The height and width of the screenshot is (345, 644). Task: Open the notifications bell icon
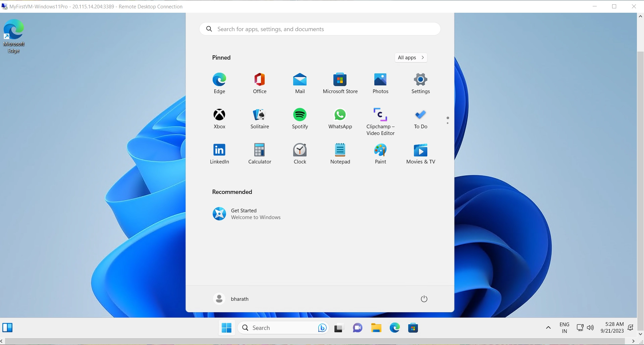coord(630,328)
